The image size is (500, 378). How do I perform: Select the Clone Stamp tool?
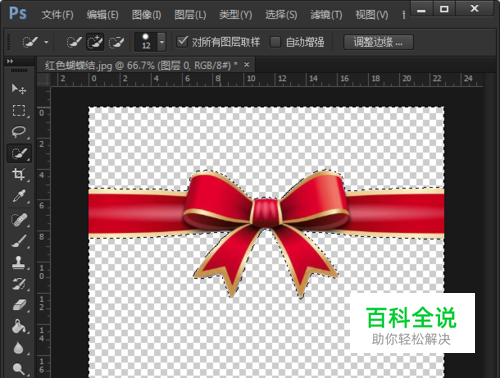19,262
